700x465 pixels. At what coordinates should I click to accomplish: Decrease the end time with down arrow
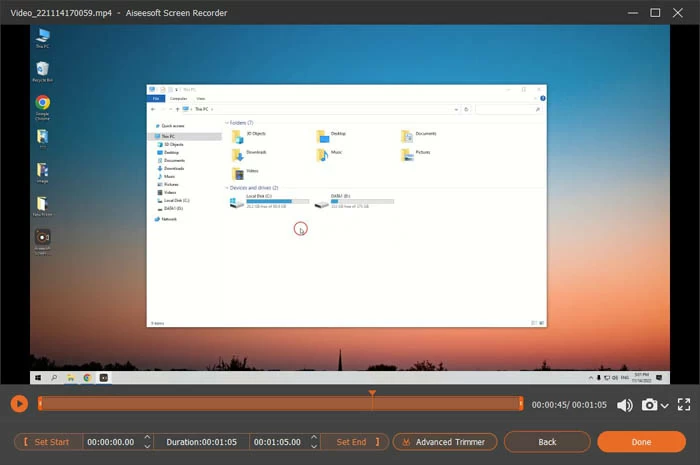point(313,447)
